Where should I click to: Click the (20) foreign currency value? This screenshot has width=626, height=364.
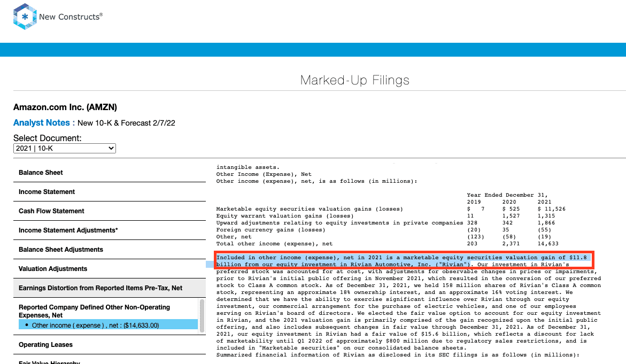click(474, 230)
